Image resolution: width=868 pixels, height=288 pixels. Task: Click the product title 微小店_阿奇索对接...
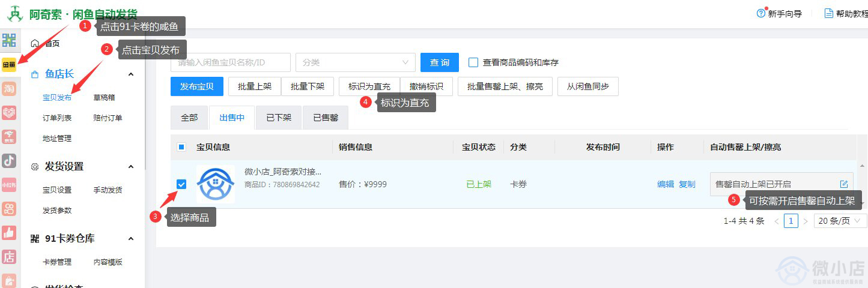(283, 172)
